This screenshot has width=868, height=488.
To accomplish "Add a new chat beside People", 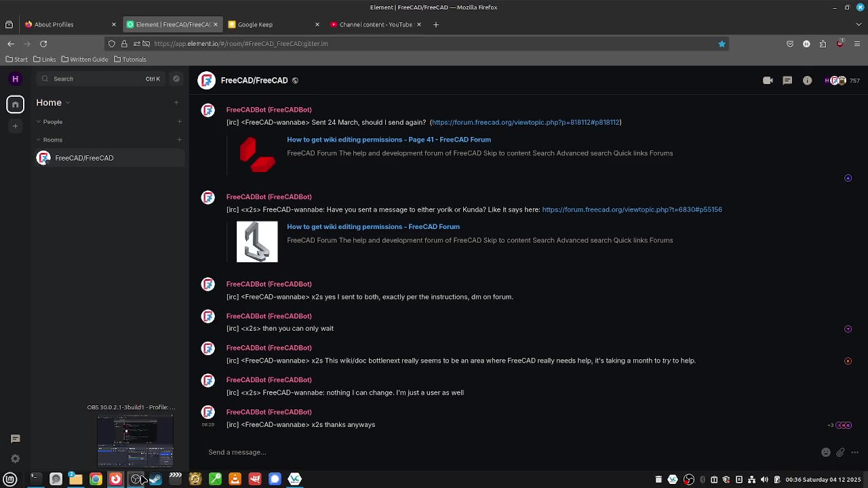I will click(x=179, y=122).
